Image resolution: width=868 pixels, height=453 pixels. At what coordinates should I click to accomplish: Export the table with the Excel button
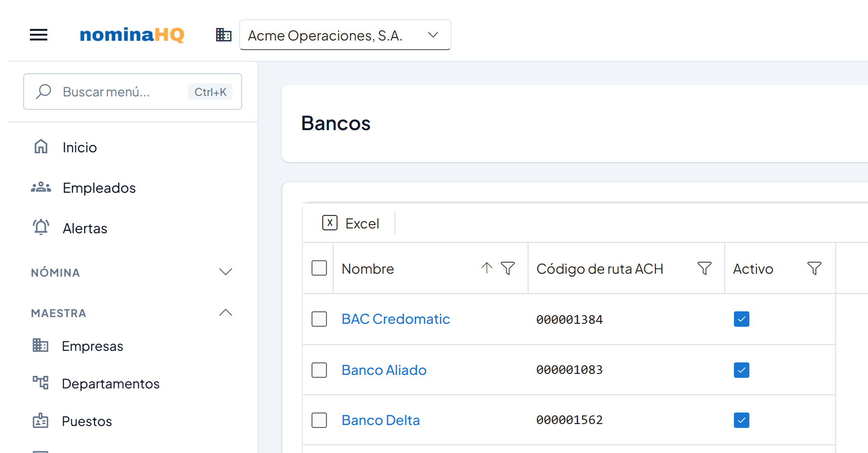tap(351, 223)
